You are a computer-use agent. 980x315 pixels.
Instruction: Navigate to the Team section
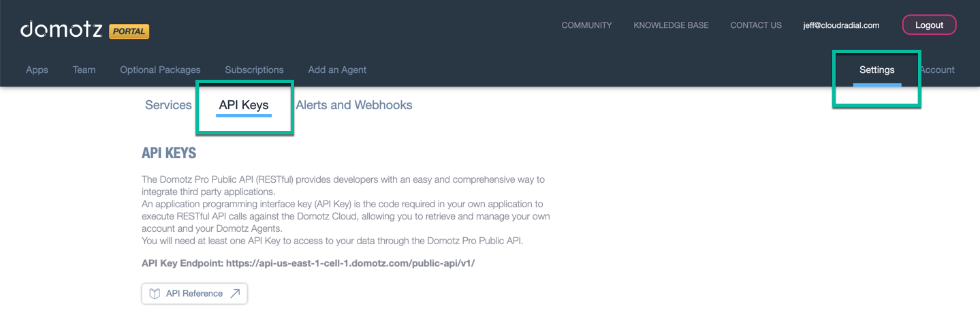[84, 70]
